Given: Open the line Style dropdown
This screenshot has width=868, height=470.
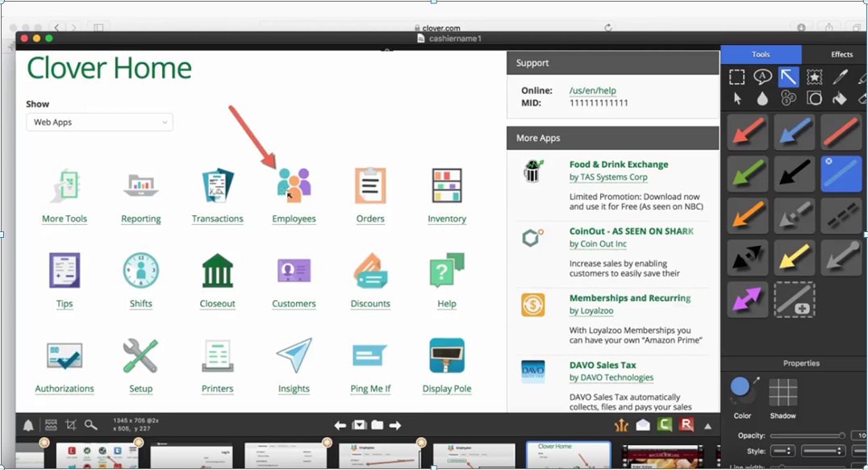Looking at the screenshot, I should (823, 451).
